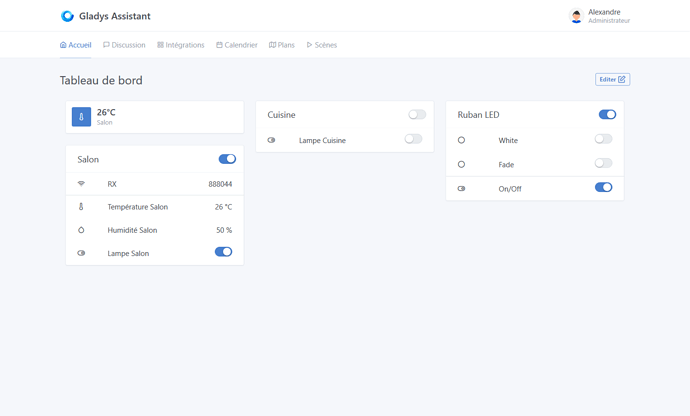
Task: Click the circle icon beside White
Action: [x=461, y=140]
